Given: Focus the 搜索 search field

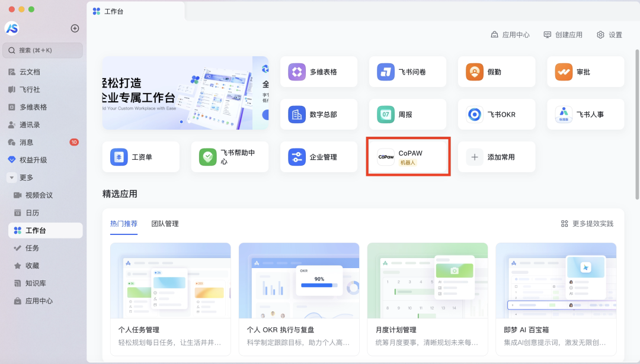Looking at the screenshot, I should click(43, 50).
